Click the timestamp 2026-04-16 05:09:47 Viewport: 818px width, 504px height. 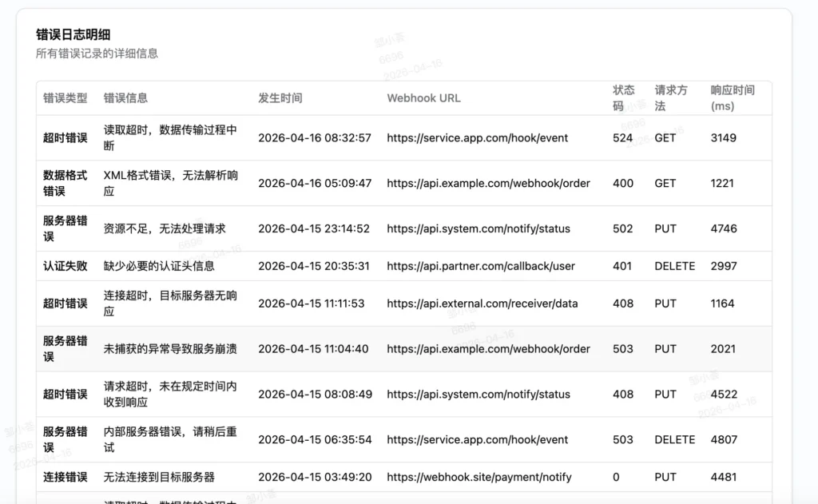315,183
